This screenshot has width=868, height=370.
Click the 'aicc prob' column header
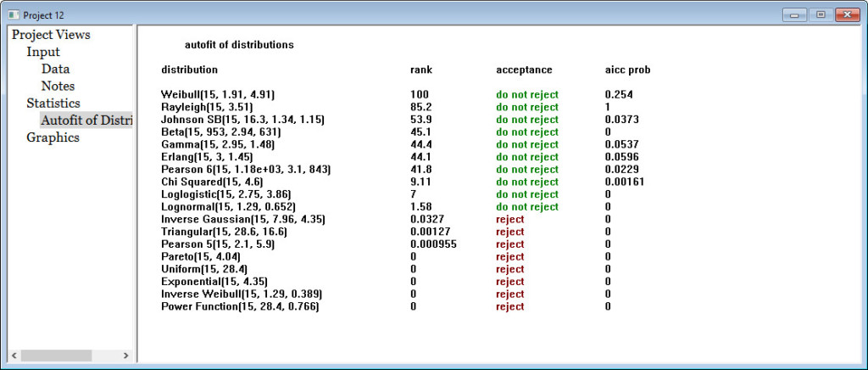click(x=628, y=70)
